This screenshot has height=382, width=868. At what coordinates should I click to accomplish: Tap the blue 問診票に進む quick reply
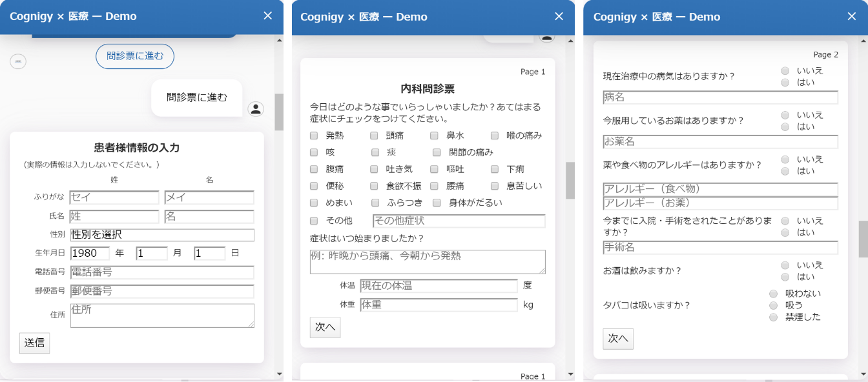click(134, 56)
